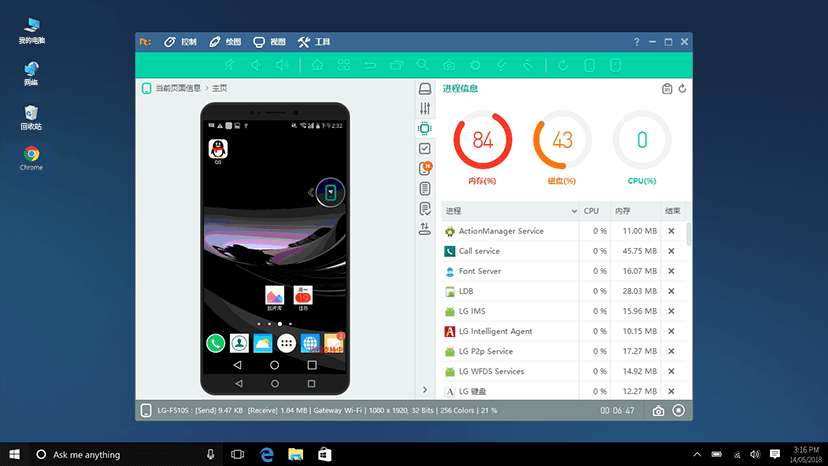828x466 pixels.
Task: End the LG P2p Service process
Action: click(671, 351)
